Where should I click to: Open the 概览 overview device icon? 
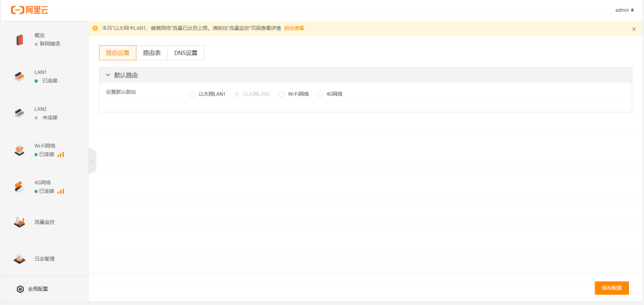[20, 40]
